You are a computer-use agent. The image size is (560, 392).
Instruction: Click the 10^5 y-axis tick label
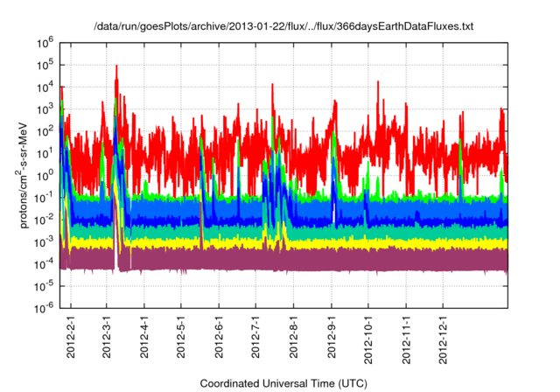(45, 66)
